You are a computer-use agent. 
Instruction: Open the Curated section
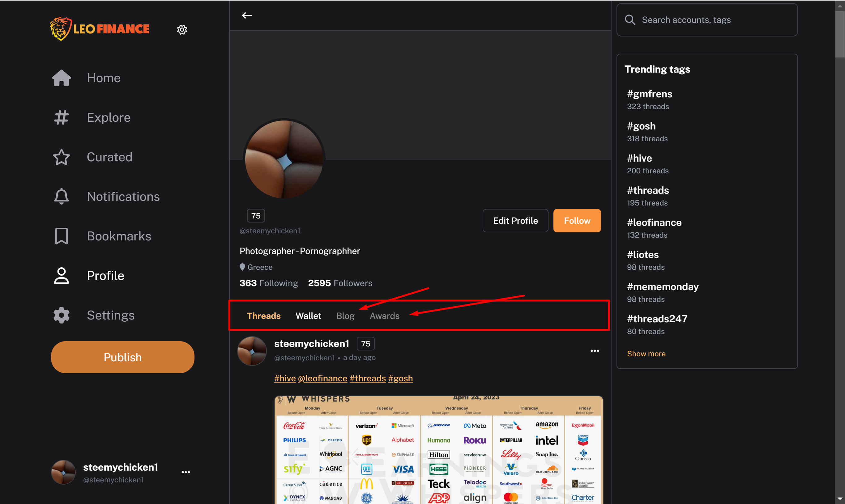[x=109, y=157]
